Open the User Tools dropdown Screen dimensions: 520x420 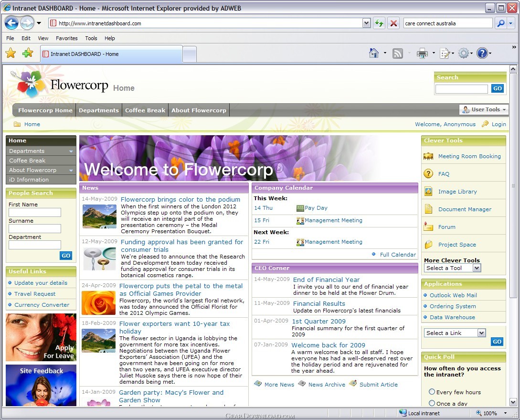[x=484, y=109]
